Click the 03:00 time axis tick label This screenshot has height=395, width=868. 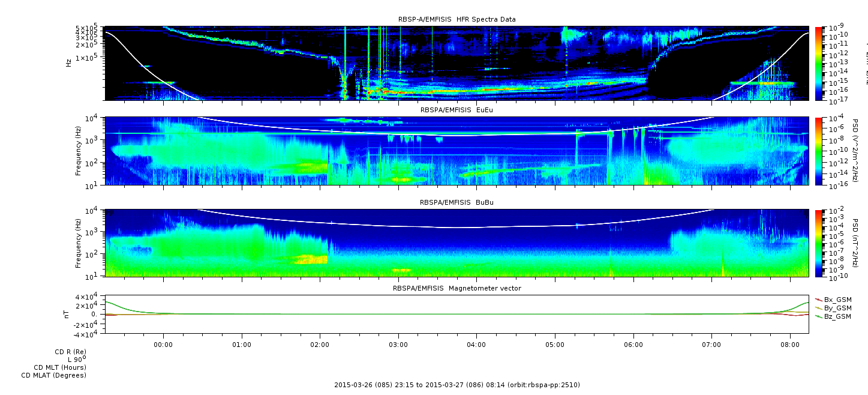(398, 345)
